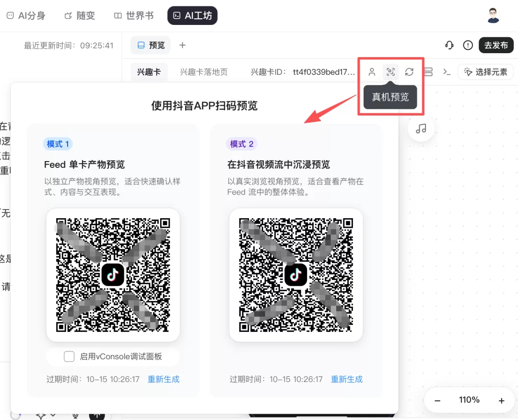Click 重新生成 under 模式 1

point(164,379)
